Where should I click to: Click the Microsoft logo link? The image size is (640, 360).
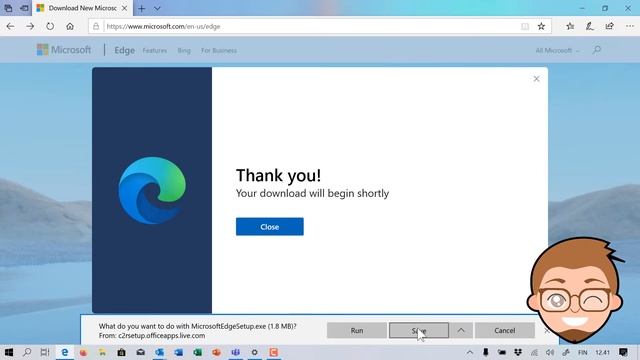[x=64, y=50]
